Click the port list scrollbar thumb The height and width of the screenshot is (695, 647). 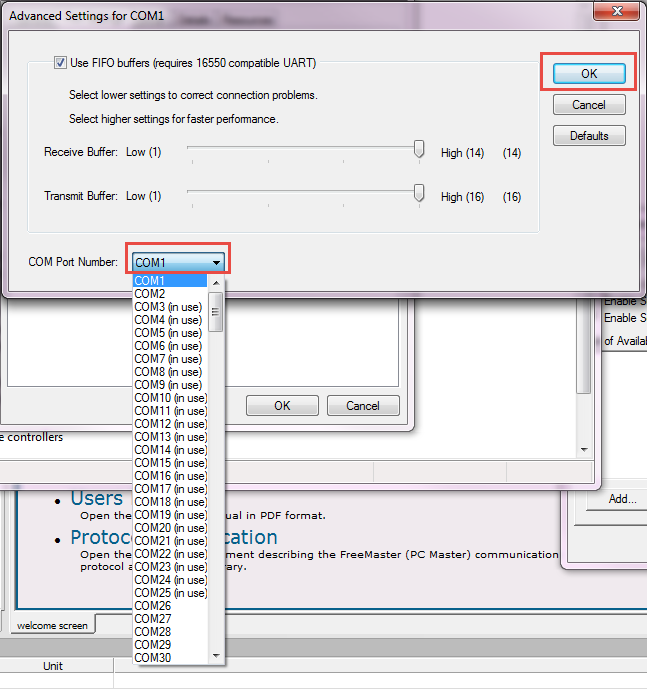tap(216, 312)
